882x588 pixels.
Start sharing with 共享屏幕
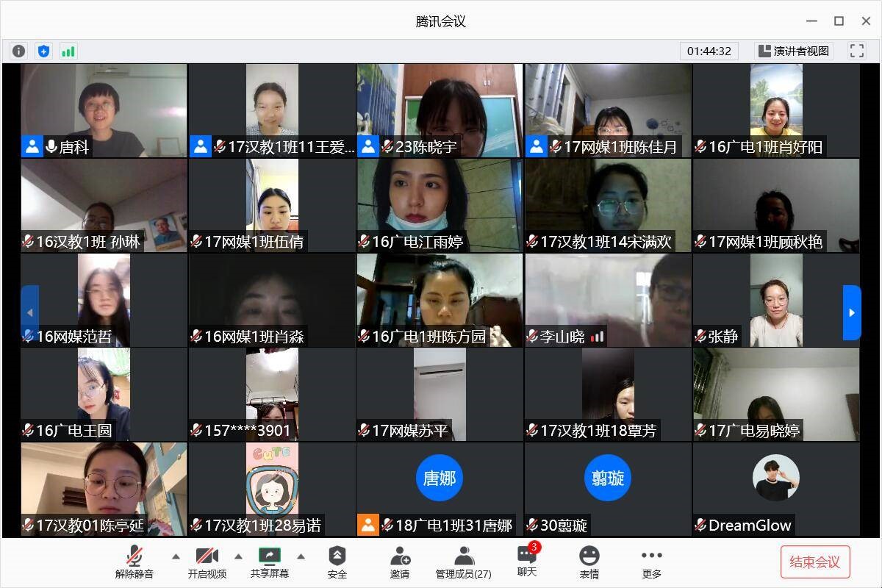270,562
